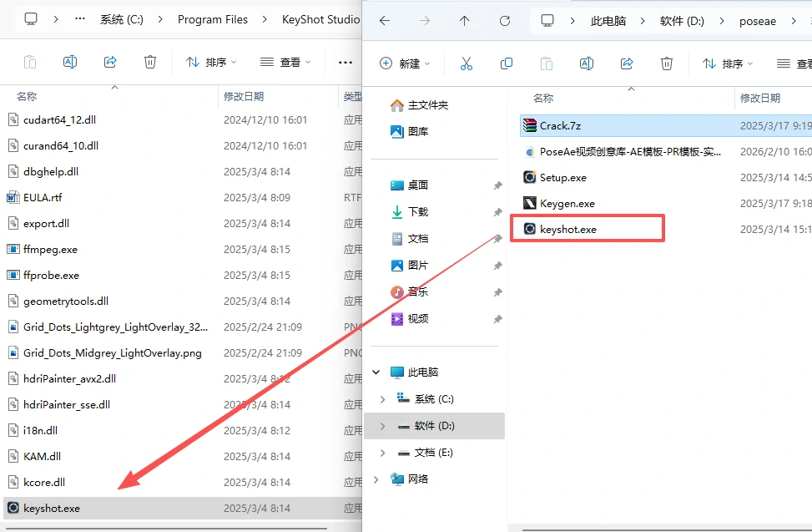Click 软件 (D:) breadcrumb in right address bar

(682, 21)
